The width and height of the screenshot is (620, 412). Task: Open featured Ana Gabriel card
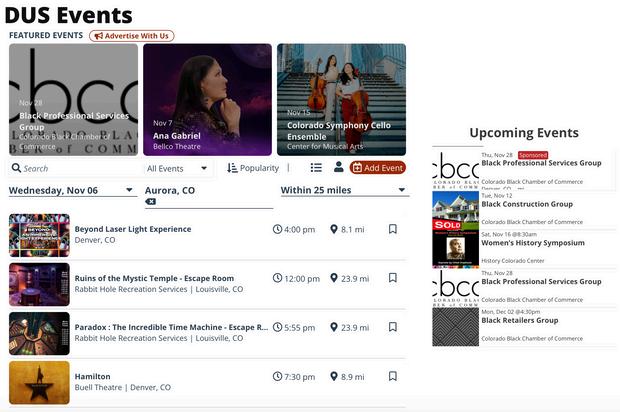pyautogui.click(x=207, y=99)
